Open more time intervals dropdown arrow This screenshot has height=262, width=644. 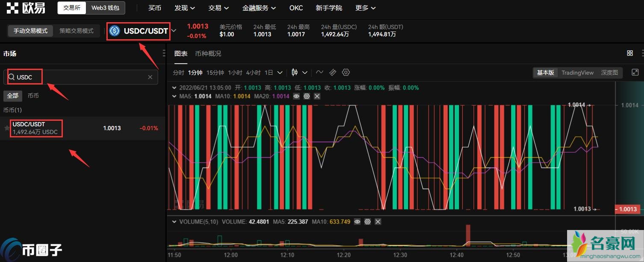280,73
